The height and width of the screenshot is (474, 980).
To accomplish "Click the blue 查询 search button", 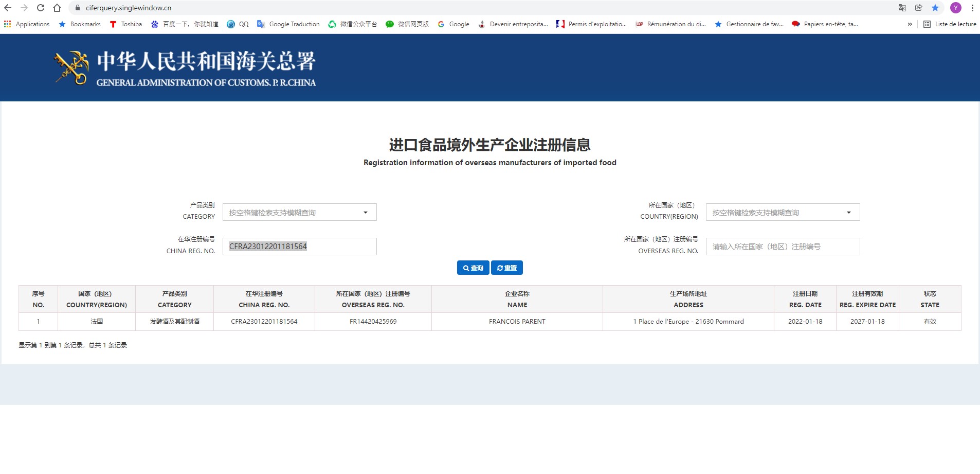I will tap(473, 268).
